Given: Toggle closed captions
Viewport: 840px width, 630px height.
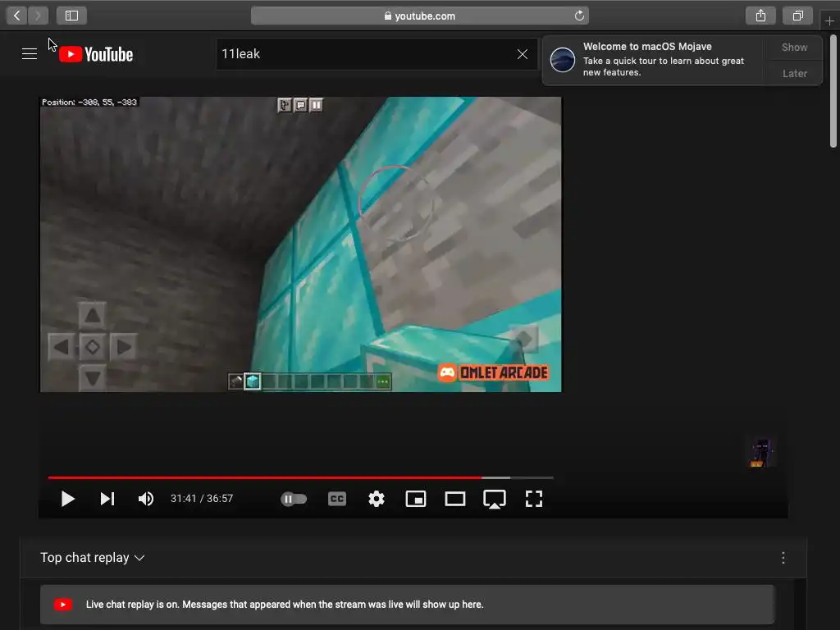Looking at the screenshot, I should pyautogui.click(x=337, y=499).
